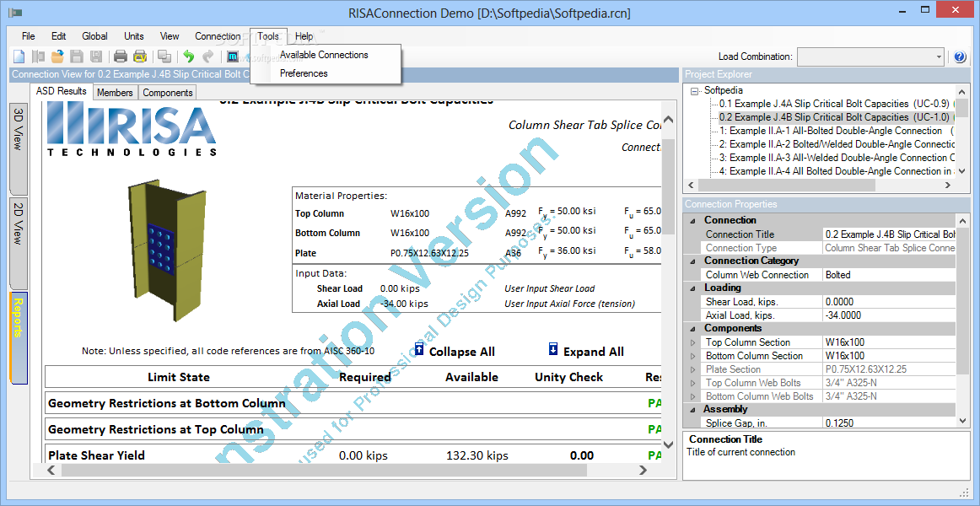Select 2: Example II.A-2 Bolted/Welded Double-Angle item
Image resolution: width=980 pixels, height=506 pixels.
(836, 143)
